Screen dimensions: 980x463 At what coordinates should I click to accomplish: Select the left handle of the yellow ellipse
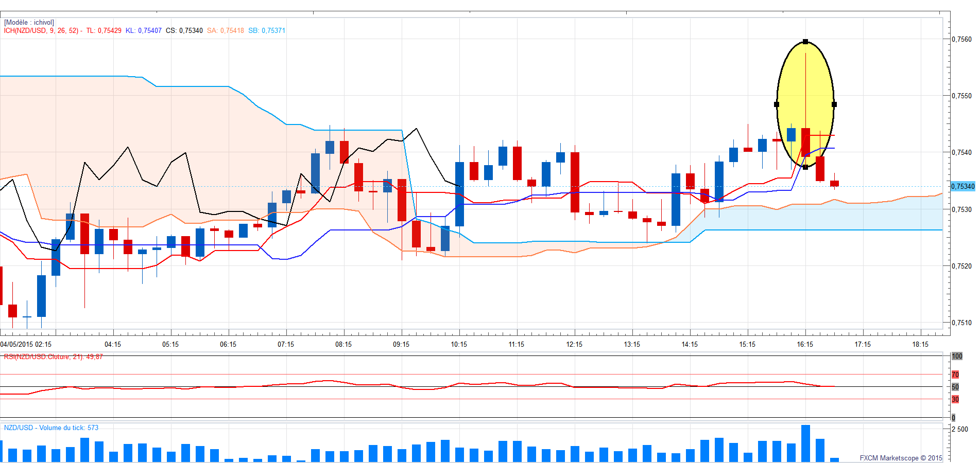click(777, 104)
